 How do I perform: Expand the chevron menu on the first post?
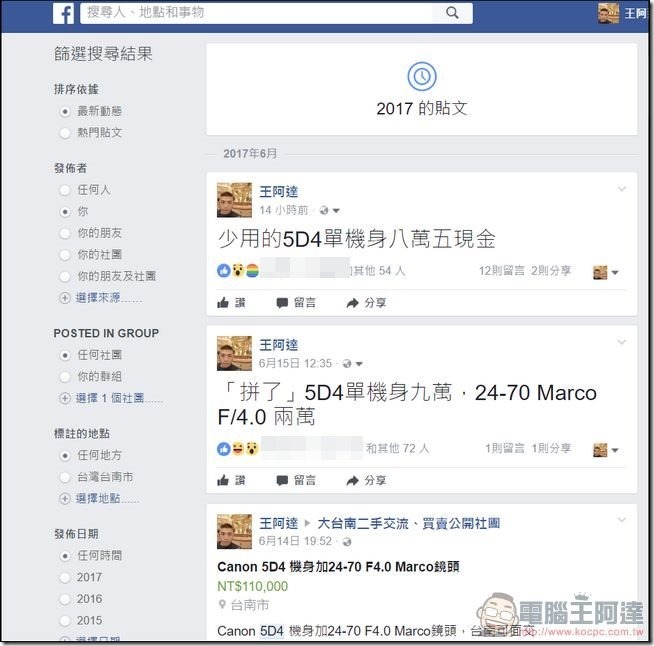click(x=621, y=189)
